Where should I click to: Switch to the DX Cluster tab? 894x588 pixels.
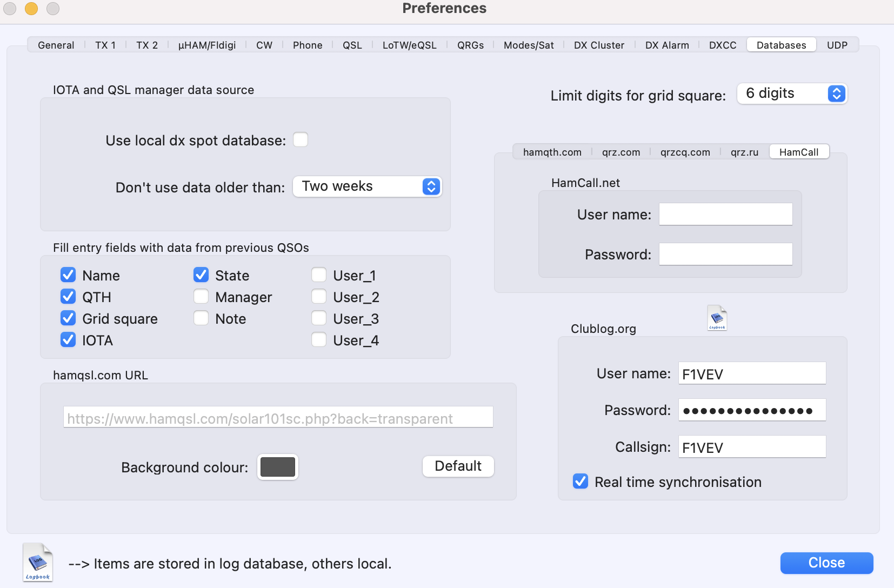pyautogui.click(x=599, y=45)
